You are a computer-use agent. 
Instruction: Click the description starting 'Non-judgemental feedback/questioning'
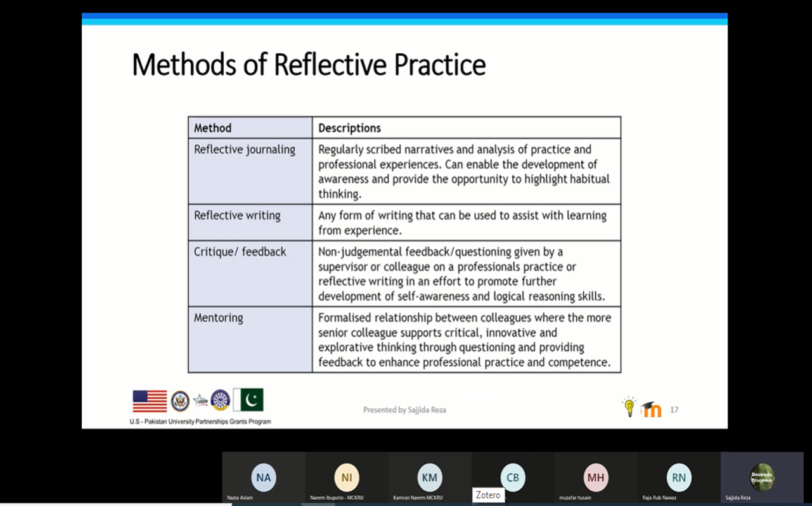pos(467,274)
